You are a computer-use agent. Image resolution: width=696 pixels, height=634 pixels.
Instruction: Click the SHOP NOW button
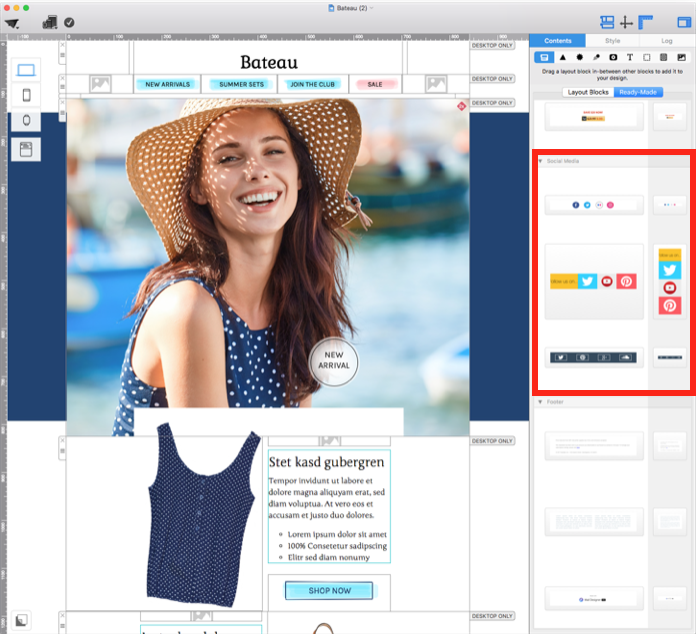coord(329,590)
